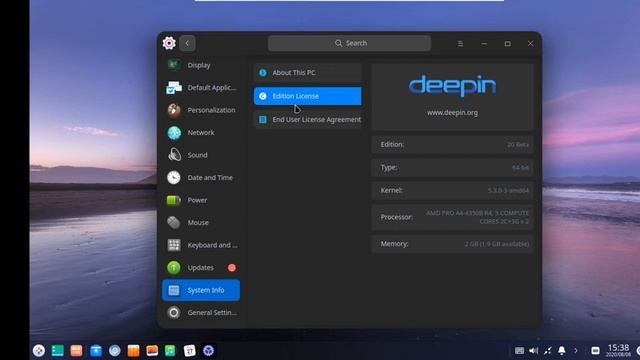
Task: Open Personalization settings
Action: pos(201,110)
